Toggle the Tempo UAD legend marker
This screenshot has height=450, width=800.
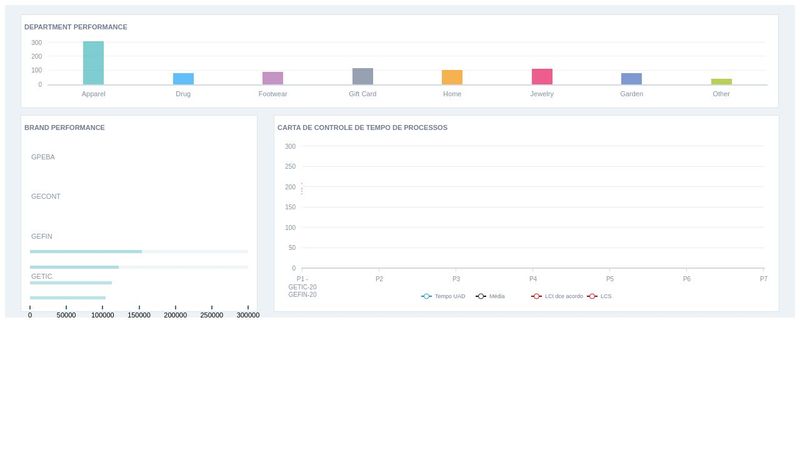point(427,296)
